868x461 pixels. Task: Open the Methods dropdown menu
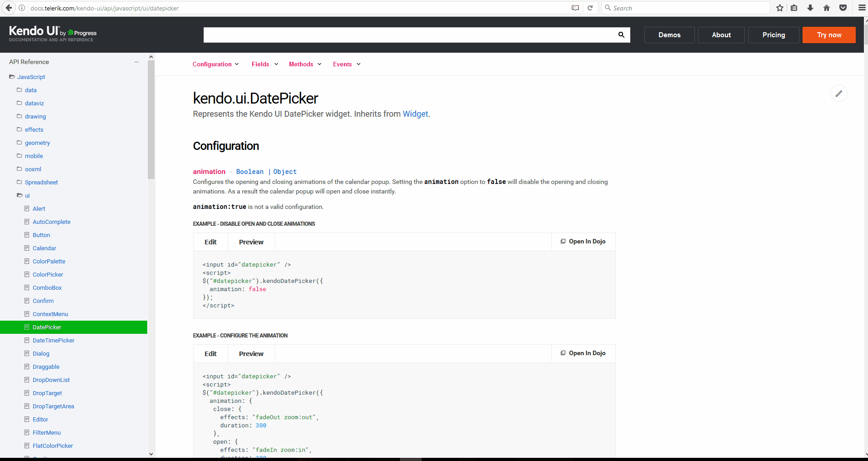[305, 64]
